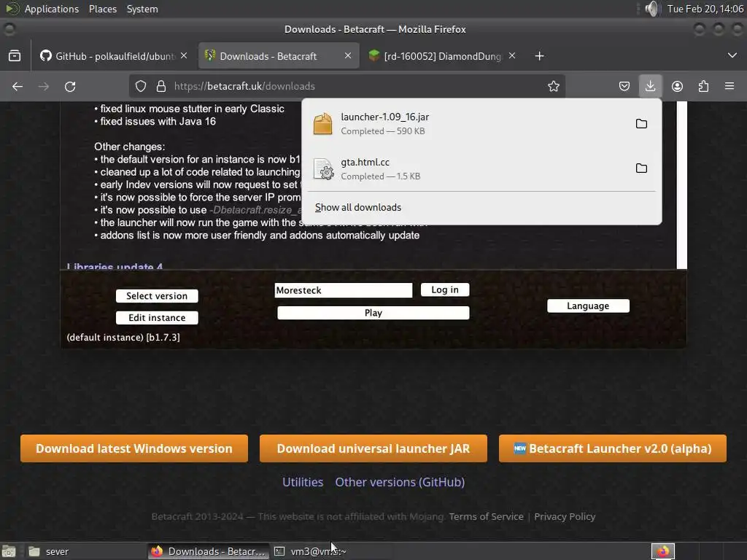Expand the list all tabs chevron
Screen dimensions: 747x560
(732, 55)
